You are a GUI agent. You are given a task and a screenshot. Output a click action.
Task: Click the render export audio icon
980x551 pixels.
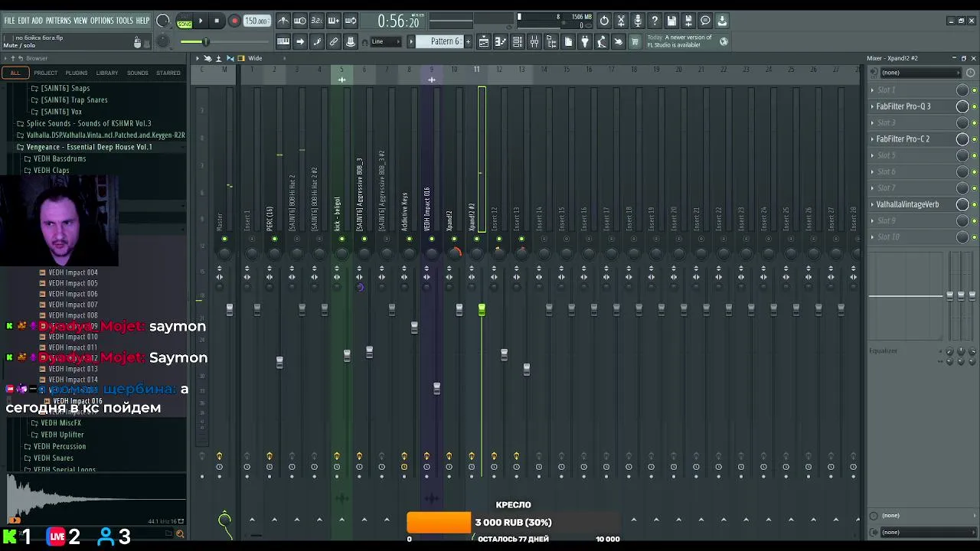tap(688, 21)
